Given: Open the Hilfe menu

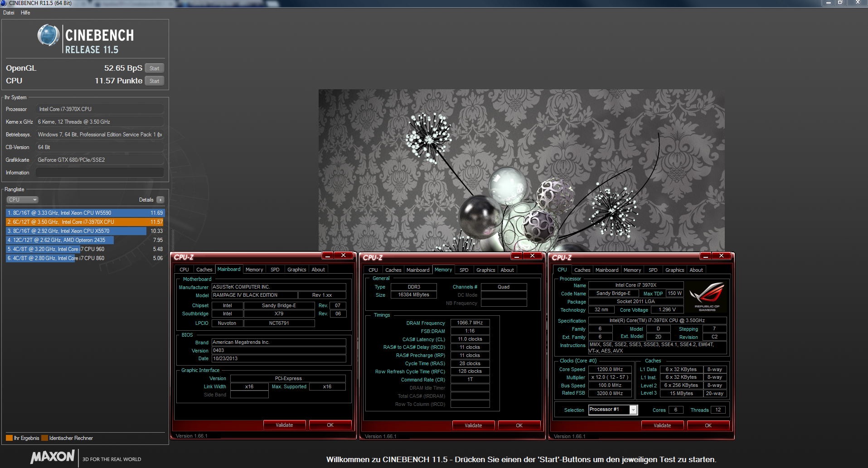Looking at the screenshot, I should pos(25,13).
